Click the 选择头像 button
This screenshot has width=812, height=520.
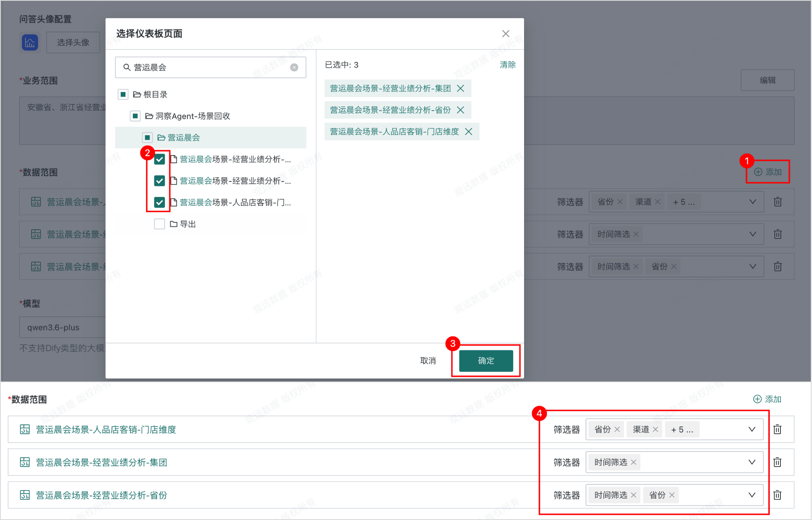pyautogui.click(x=73, y=43)
